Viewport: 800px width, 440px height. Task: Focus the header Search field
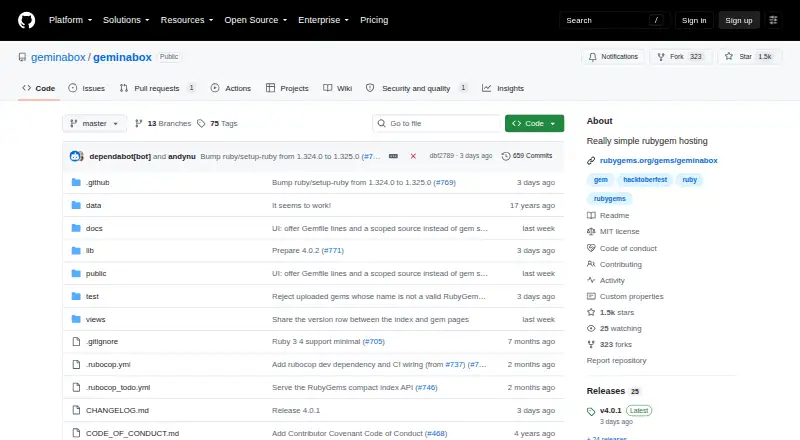click(614, 20)
